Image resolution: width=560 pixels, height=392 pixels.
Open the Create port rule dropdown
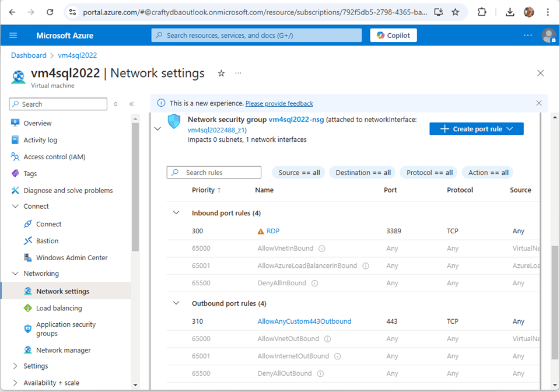pyautogui.click(x=476, y=129)
